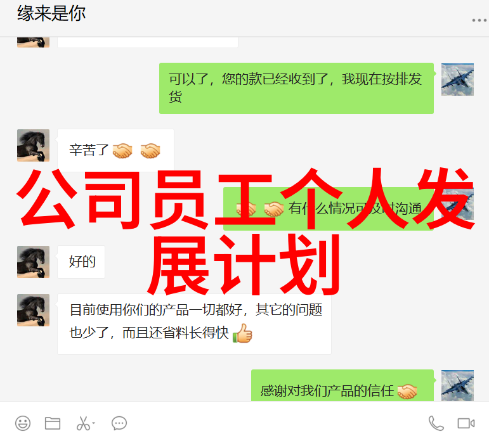Select the 辛苦了 handshake message bubble

tap(115, 150)
